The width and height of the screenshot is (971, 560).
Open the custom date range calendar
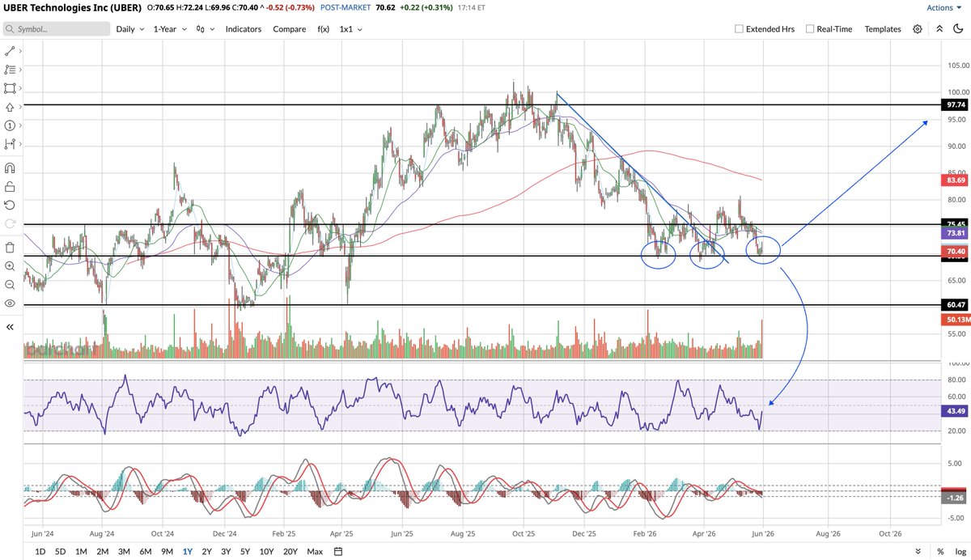[x=338, y=551]
